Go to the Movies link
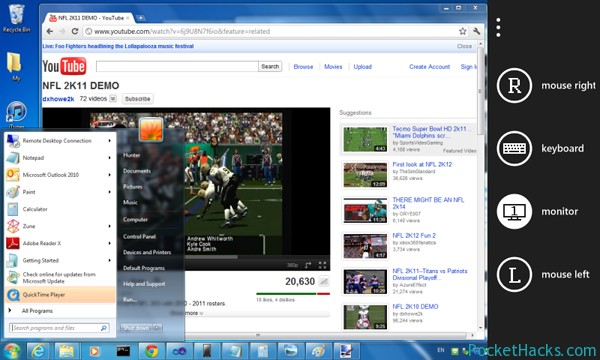The width and height of the screenshot is (600, 360). 333,67
